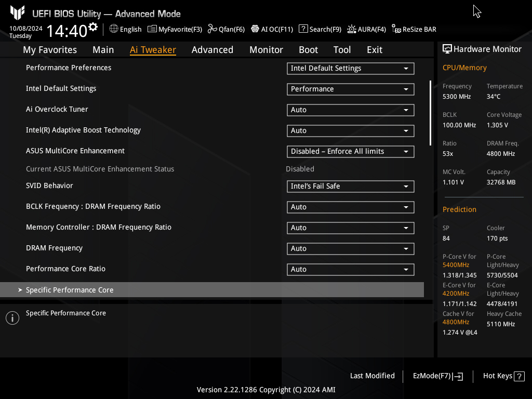The width and height of the screenshot is (532, 399).
Task: Click the 5300 MHz frequency value
Action: click(x=457, y=97)
